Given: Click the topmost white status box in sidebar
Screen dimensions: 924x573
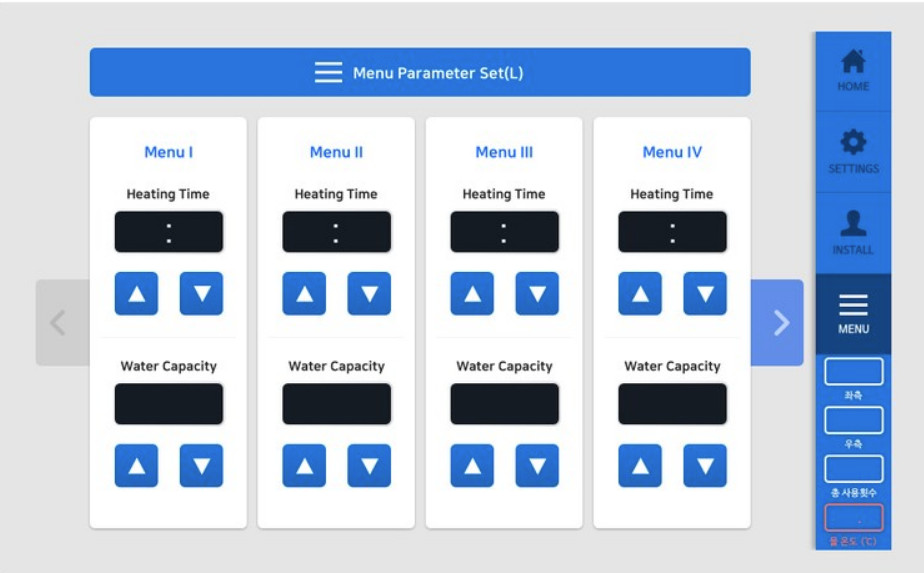Looking at the screenshot, I should point(853,372).
